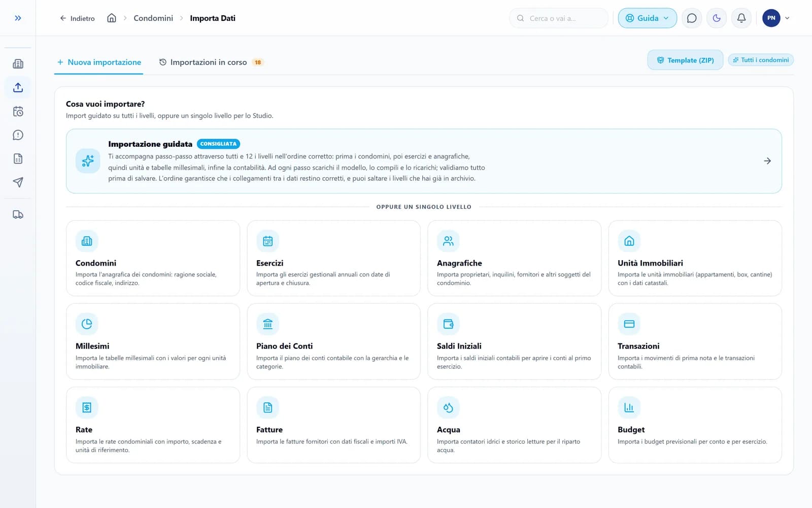Click the 'Importa Dati' breadcrumb text
Image resolution: width=812 pixels, height=508 pixels.
213,18
